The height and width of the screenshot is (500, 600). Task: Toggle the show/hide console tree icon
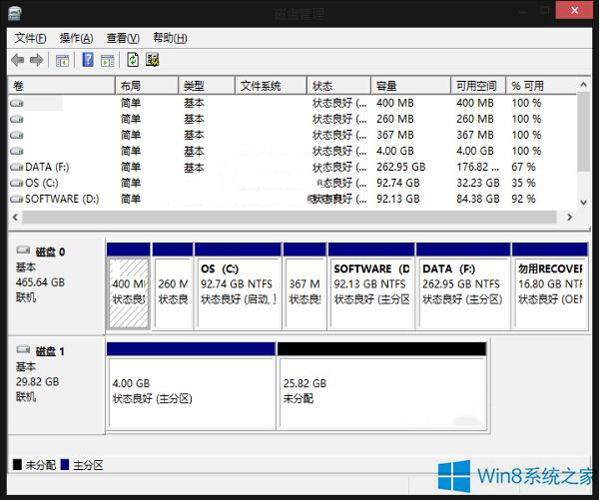(62, 60)
